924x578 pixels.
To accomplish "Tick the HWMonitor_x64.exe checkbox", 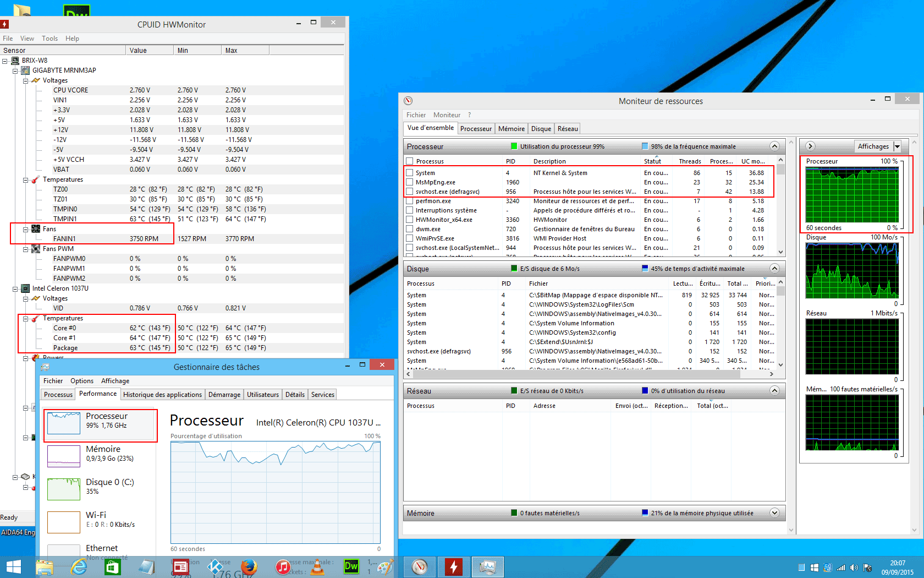I will tap(409, 220).
